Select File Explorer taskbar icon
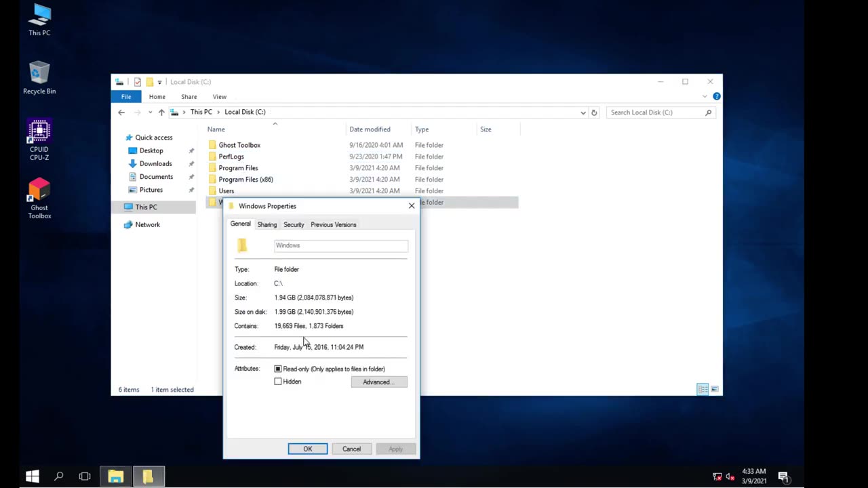 115,476
